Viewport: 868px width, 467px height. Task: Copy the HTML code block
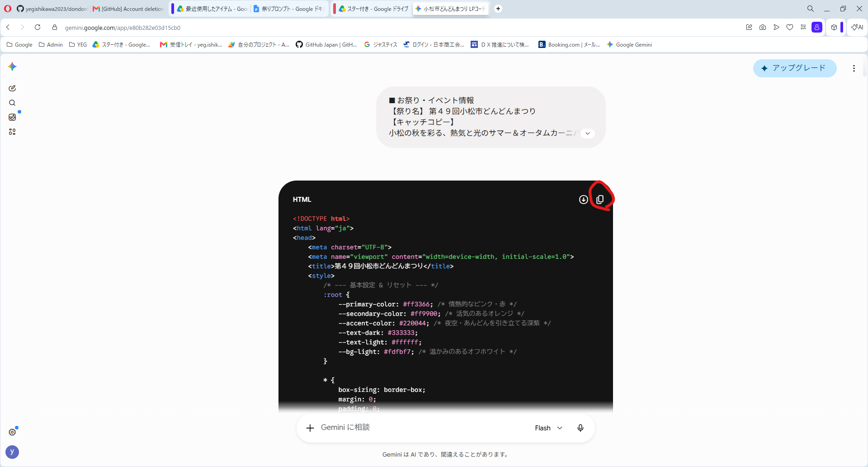click(x=600, y=200)
